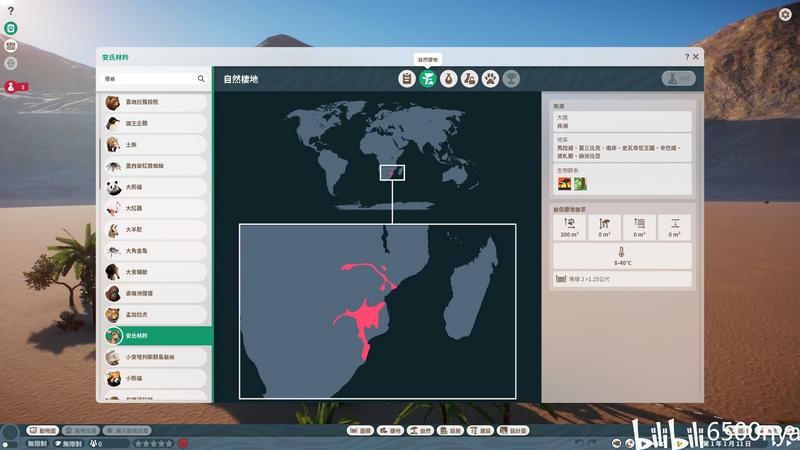This screenshot has height=450, width=800.
Task: Select the greater flamingo (大紅鸛) entry
Action: coord(156,209)
